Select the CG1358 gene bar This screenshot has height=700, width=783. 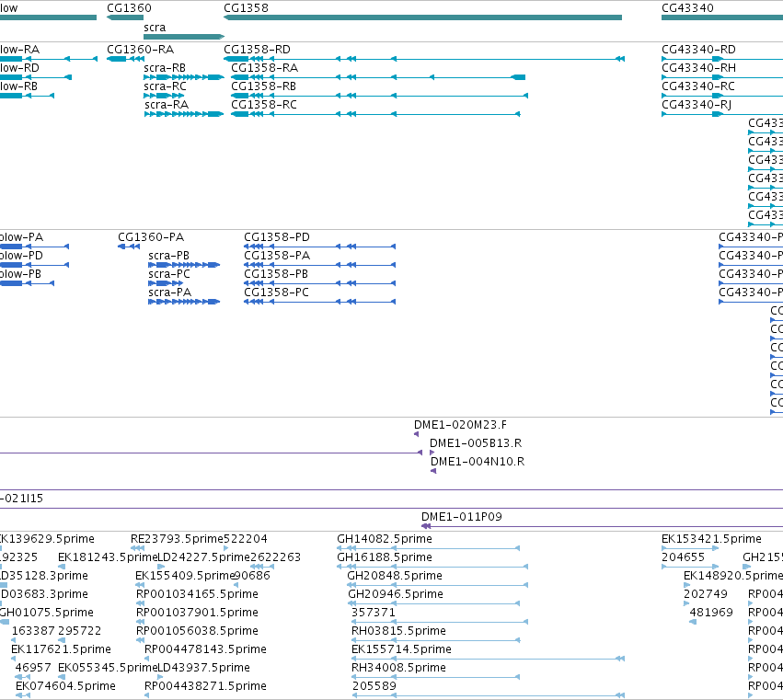[x=423, y=17]
